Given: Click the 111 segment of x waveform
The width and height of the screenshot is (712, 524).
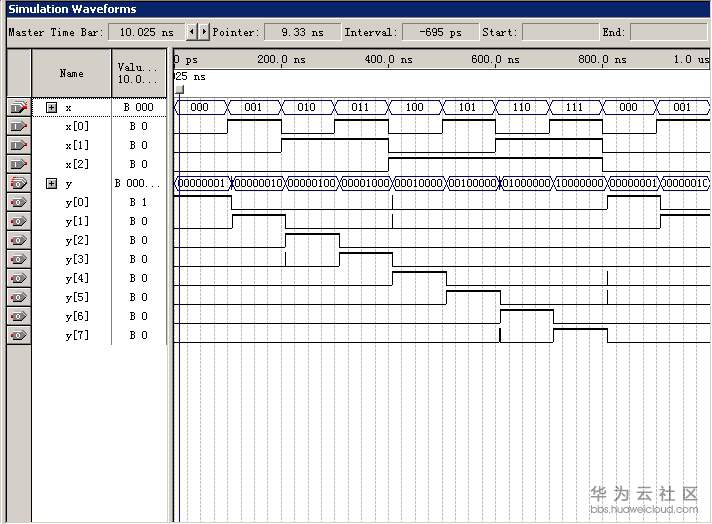Looking at the screenshot, I should coord(574,107).
